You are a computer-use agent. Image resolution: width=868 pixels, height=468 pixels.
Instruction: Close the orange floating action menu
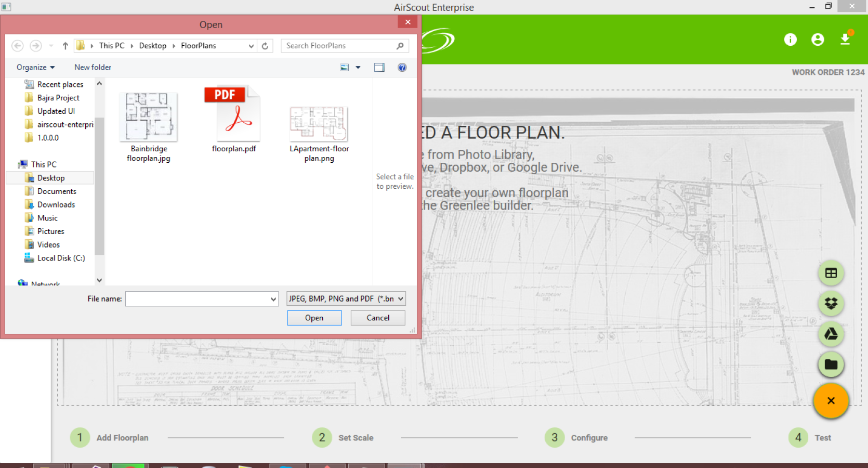click(831, 400)
